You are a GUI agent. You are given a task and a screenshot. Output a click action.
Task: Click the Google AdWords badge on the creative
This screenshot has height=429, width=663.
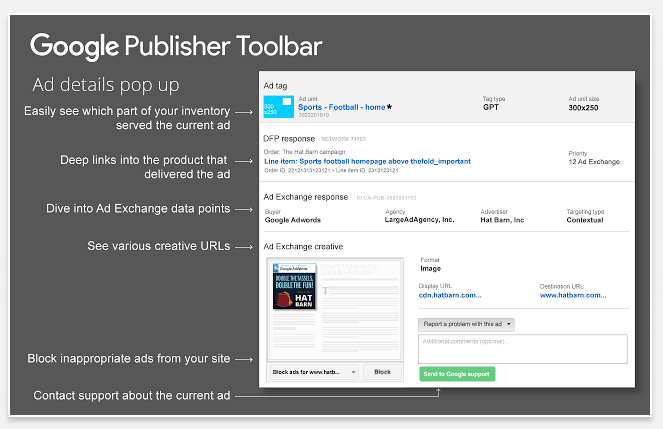294,268
